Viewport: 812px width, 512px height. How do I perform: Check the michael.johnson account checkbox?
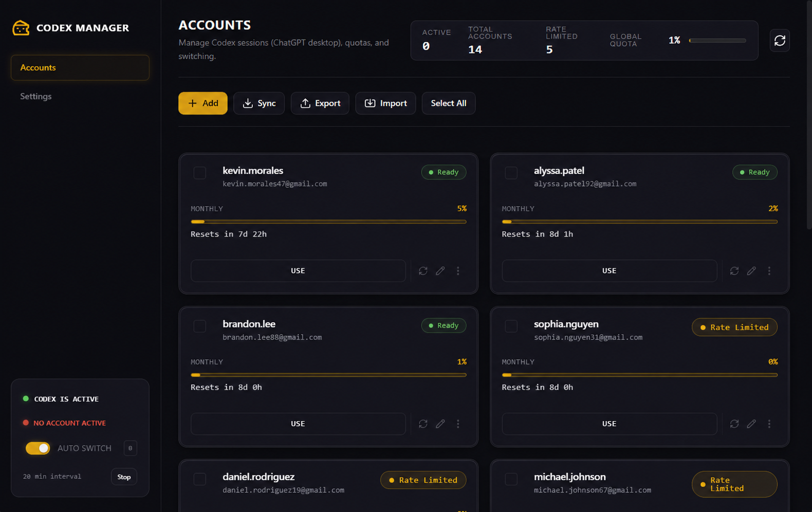pos(511,479)
